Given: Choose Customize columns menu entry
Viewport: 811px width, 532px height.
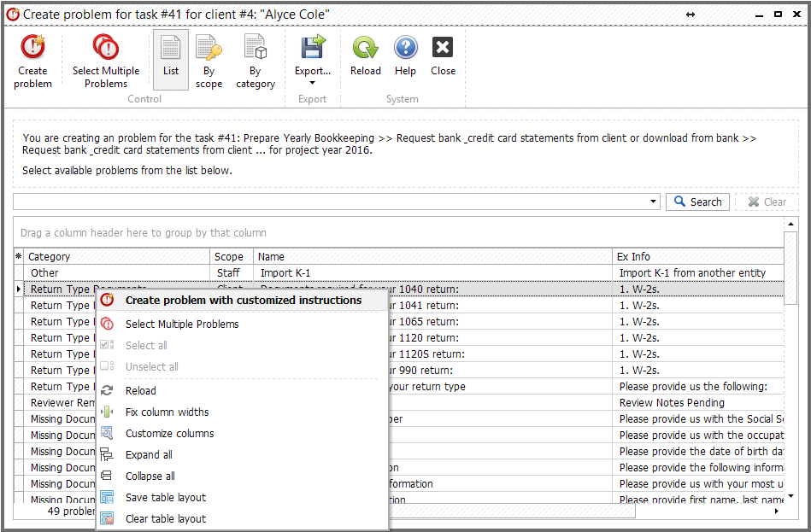Looking at the screenshot, I should tap(242, 433).
